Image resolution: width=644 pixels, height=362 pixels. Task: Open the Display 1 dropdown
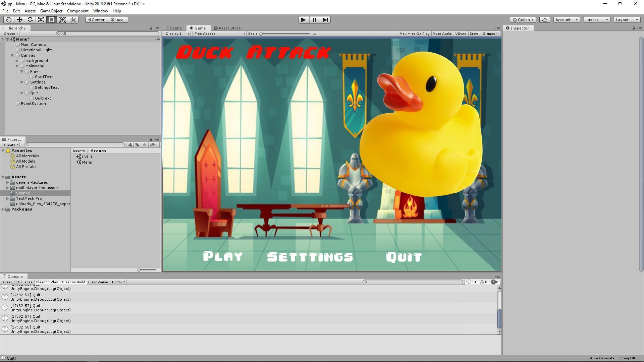coord(177,34)
